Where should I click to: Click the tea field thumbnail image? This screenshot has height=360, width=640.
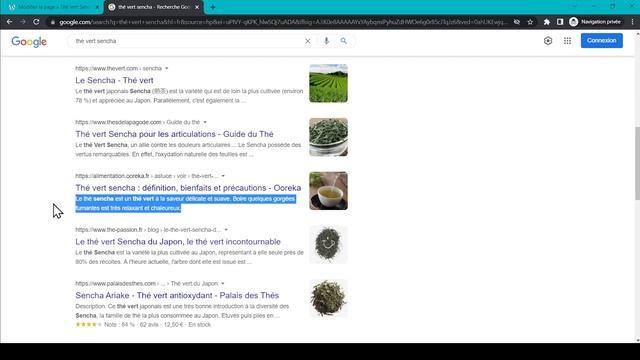click(x=328, y=83)
